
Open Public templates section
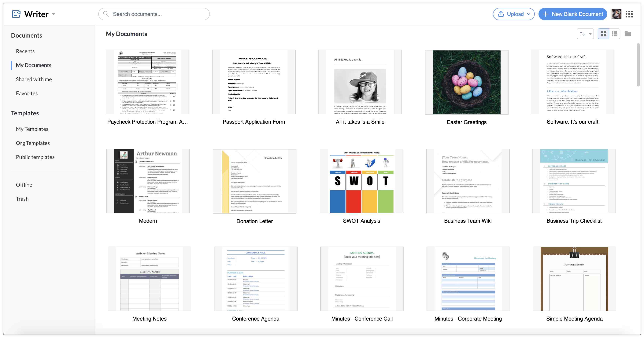(x=35, y=157)
